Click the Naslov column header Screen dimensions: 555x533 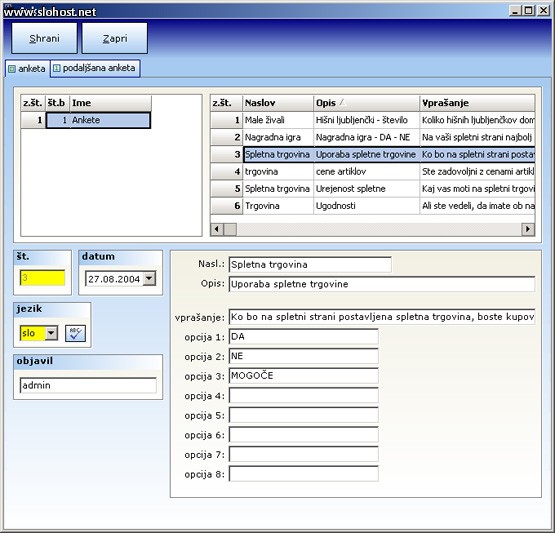(x=278, y=103)
